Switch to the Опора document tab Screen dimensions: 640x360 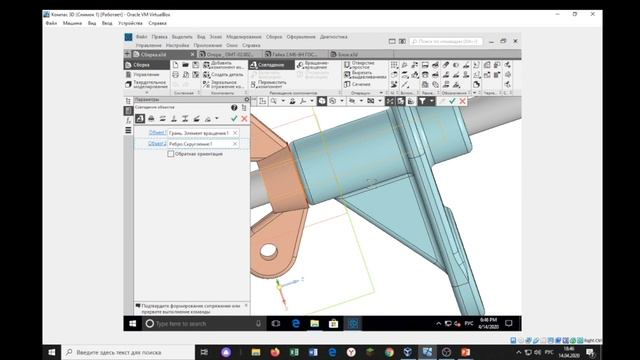(230, 54)
